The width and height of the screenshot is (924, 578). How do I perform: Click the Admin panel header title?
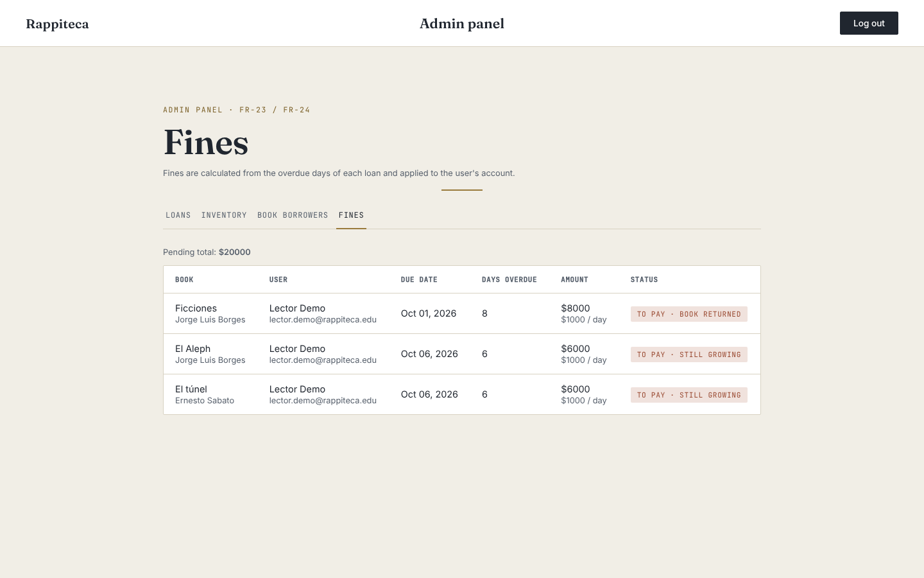coord(462,24)
